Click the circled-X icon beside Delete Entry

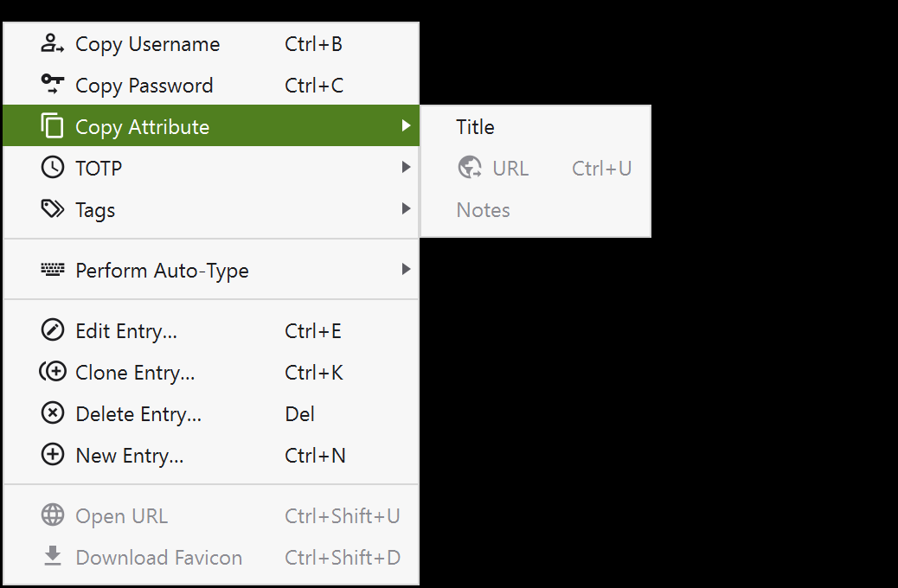point(53,413)
